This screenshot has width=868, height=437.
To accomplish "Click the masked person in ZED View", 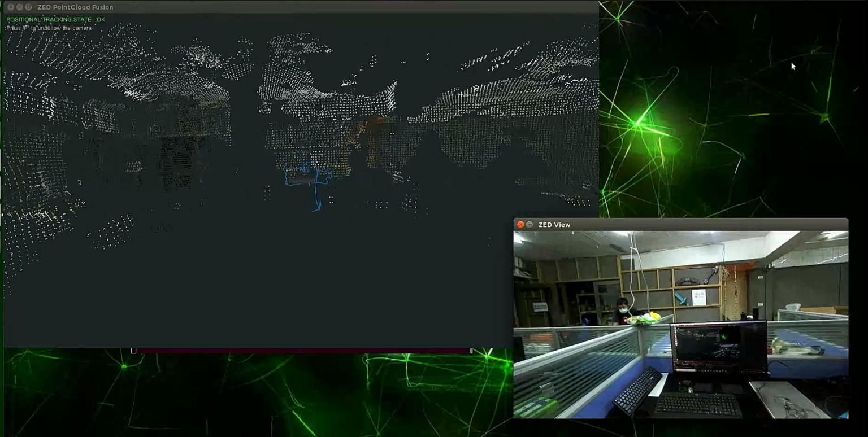I will [622, 310].
